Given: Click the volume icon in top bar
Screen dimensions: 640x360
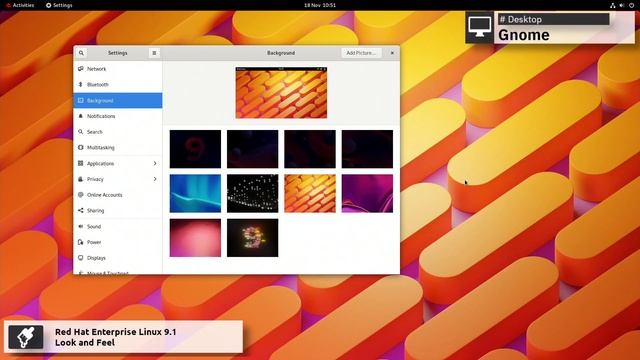Looking at the screenshot, I should point(622,5).
